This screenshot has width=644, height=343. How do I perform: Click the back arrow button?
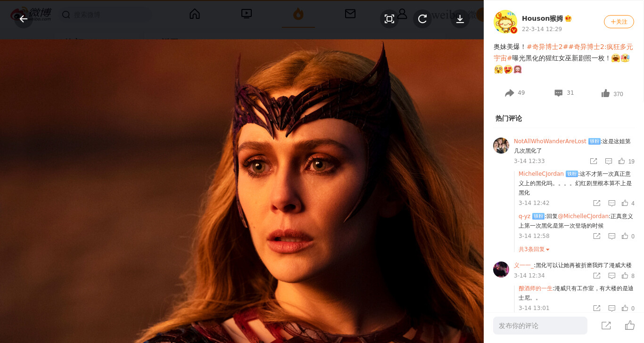point(24,19)
